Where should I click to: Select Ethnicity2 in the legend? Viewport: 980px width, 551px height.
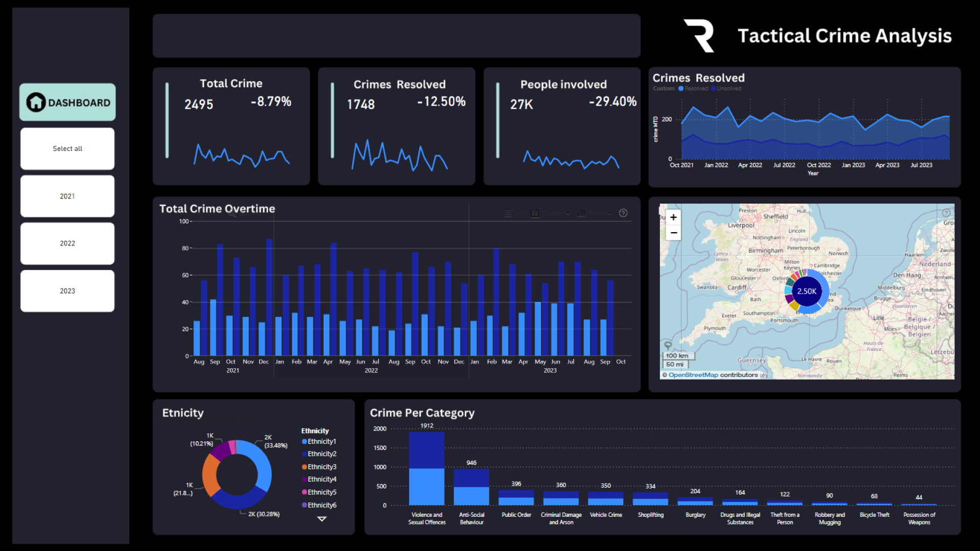[319, 454]
